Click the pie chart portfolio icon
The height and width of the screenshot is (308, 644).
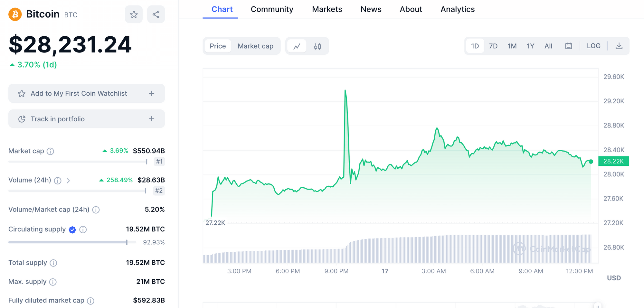pyautogui.click(x=22, y=119)
